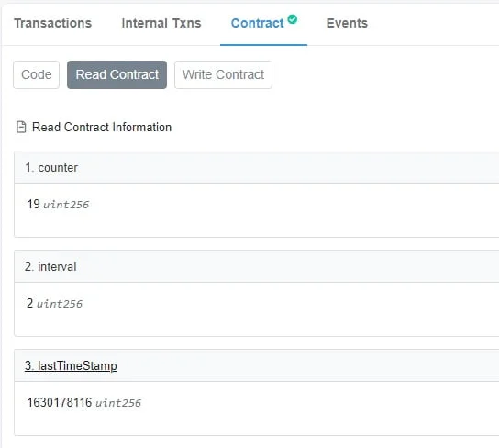Viewport: 500px width, 448px height.
Task: Open the 3. lastTimeStamp link
Action: click(x=71, y=365)
